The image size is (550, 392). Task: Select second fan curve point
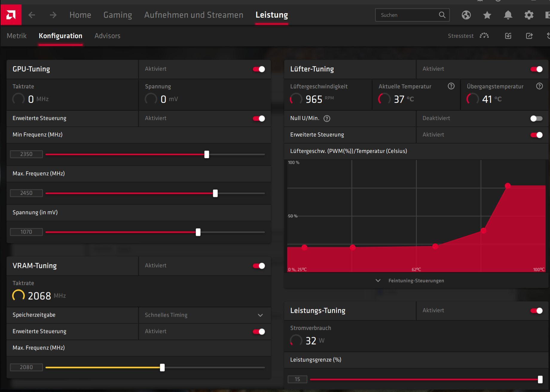pos(353,247)
